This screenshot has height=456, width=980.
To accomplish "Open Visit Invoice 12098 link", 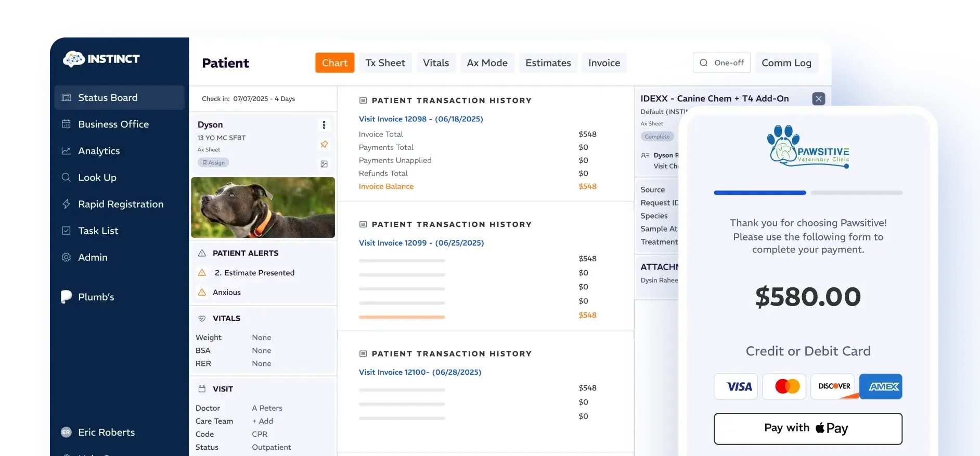I will coord(421,119).
